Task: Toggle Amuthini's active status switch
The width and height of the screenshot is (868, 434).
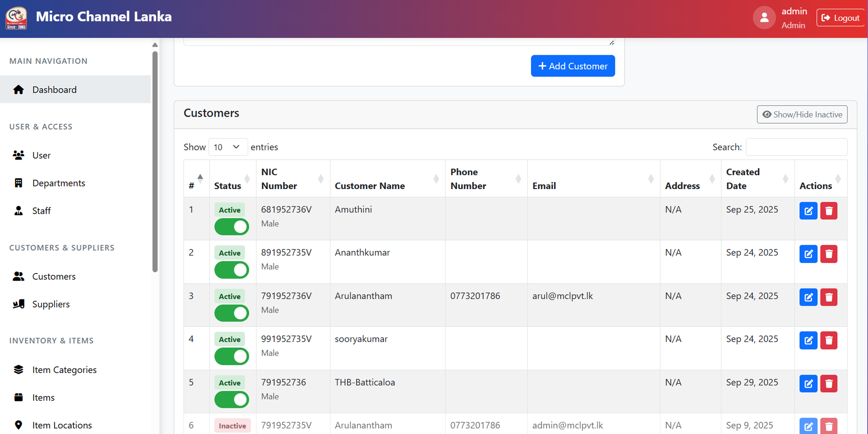Action: click(x=232, y=227)
